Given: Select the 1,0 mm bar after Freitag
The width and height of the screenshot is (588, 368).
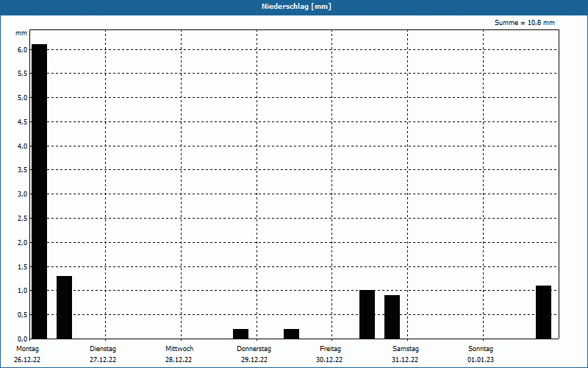Looking at the screenshot, I should coord(367,314).
